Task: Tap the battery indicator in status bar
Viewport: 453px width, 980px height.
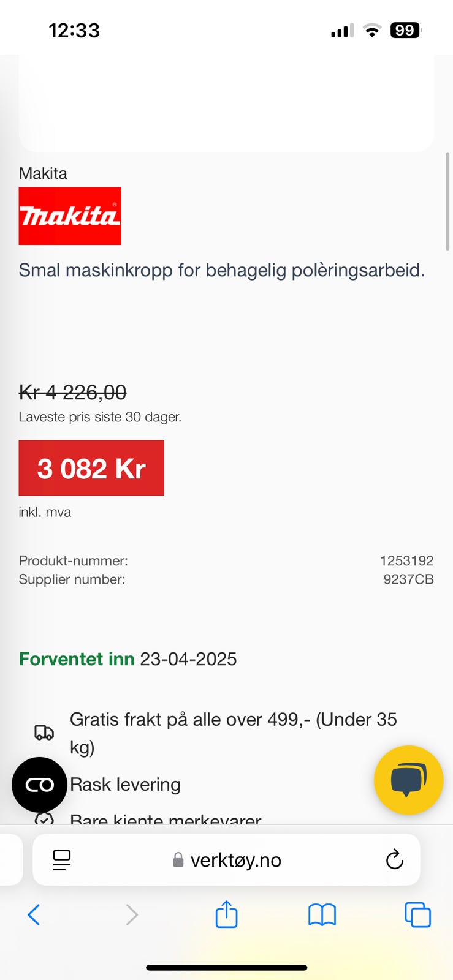Action: 405,30
